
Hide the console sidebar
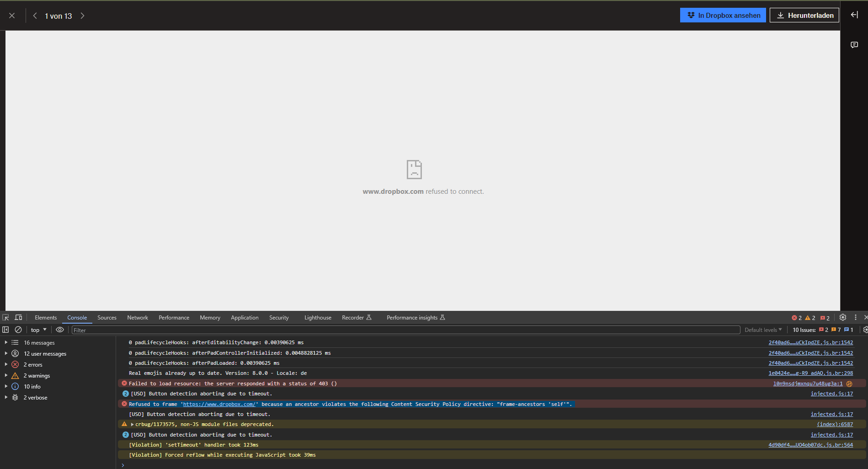coord(5,330)
